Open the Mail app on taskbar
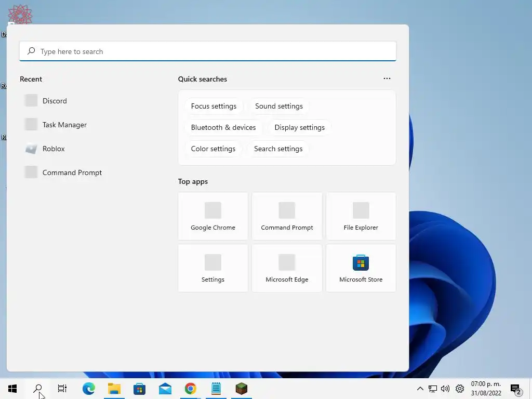This screenshot has width=532, height=399. [x=165, y=389]
